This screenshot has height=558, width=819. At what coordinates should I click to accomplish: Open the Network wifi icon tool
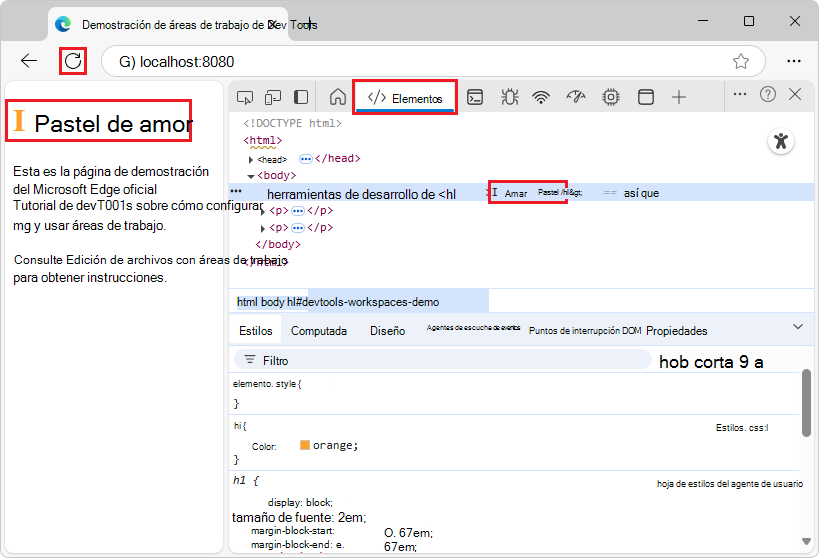(541, 97)
